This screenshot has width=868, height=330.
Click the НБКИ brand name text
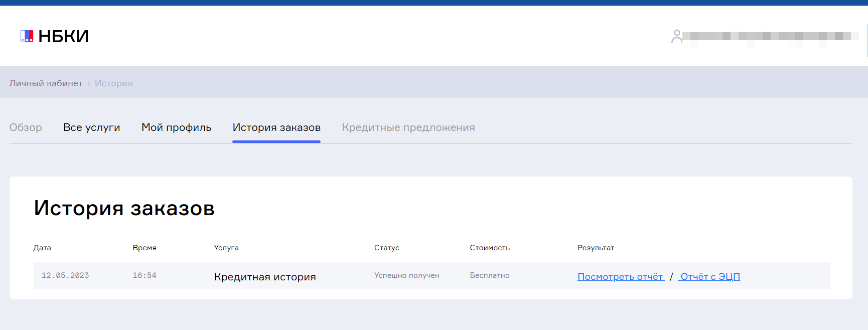click(x=64, y=36)
